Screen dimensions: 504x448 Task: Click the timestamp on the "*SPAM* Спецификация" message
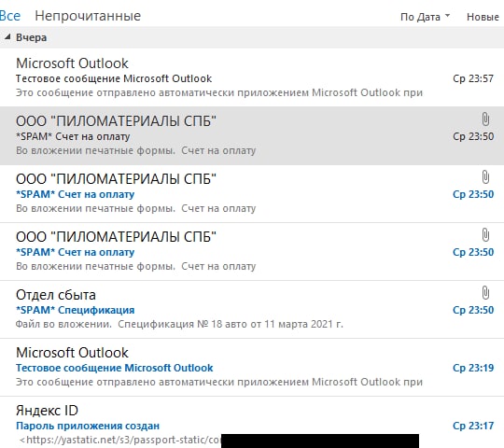pyautogui.click(x=473, y=310)
